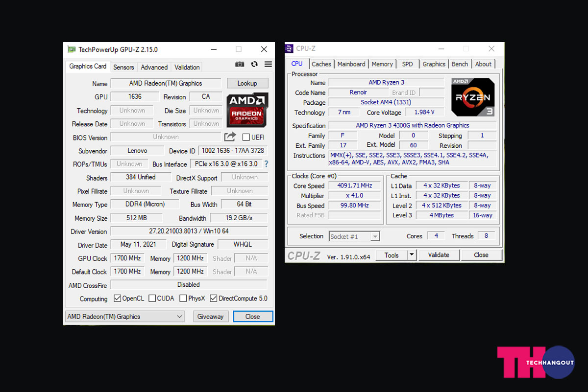Click the GPU Name field
Viewport: 588px width, 392px height.
[166, 83]
